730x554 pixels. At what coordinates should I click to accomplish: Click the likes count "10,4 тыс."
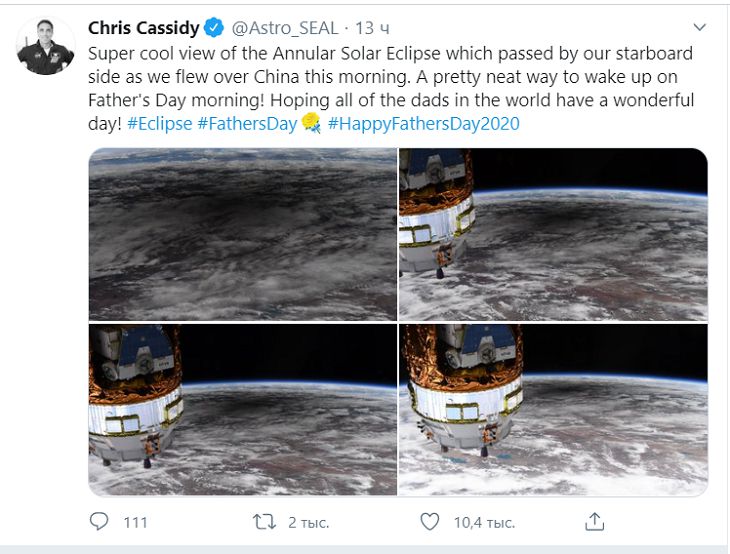(484, 522)
